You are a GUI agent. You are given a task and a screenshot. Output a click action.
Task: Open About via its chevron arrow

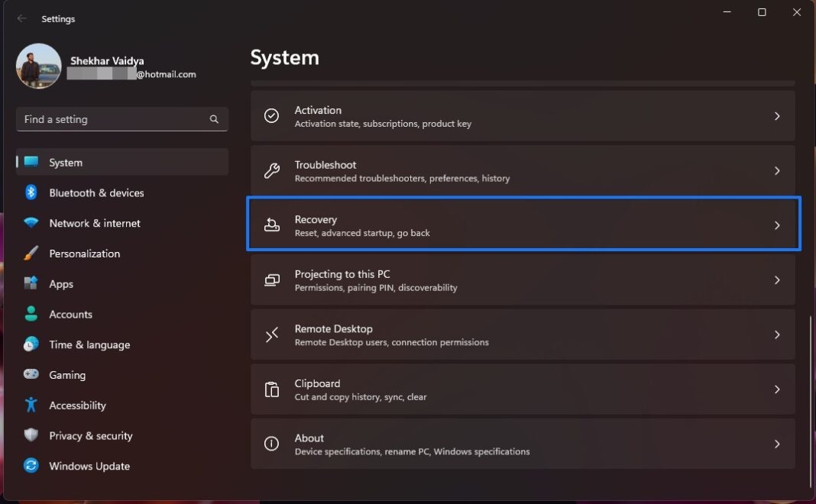[777, 444]
